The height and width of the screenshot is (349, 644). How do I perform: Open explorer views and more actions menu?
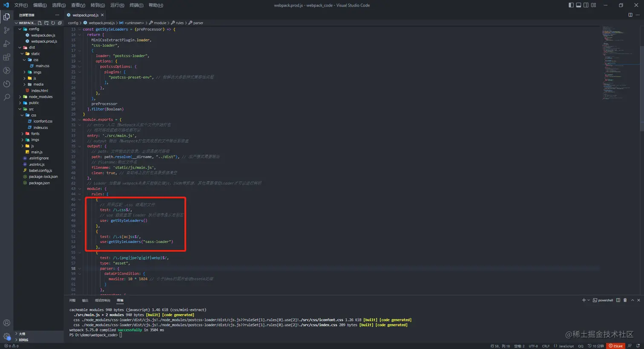[x=57, y=15]
